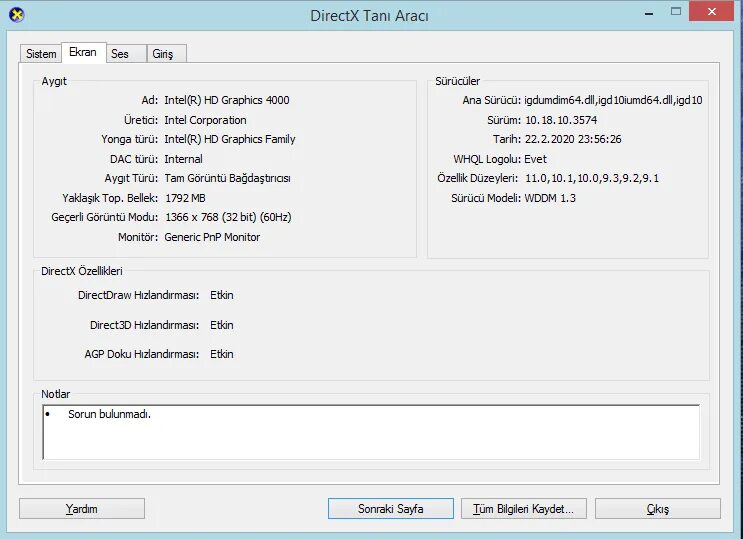Click the Notlar group label
Screen dimensions: 743x539
pyautogui.click(x=55, y=394)
